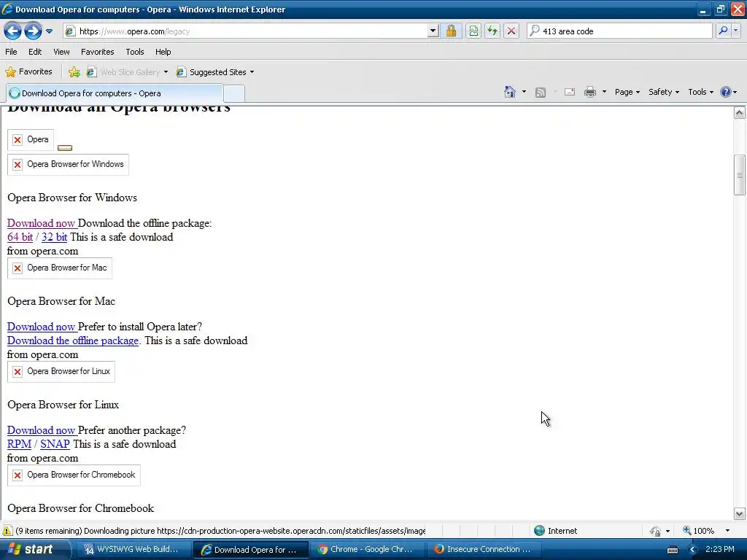Open the Tools command bar menu
This screenshot has width=747, height=560.
(700, 92)
